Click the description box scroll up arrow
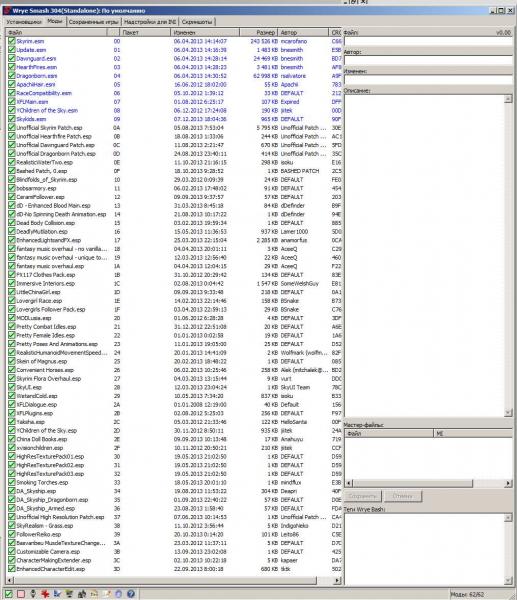 508,99
